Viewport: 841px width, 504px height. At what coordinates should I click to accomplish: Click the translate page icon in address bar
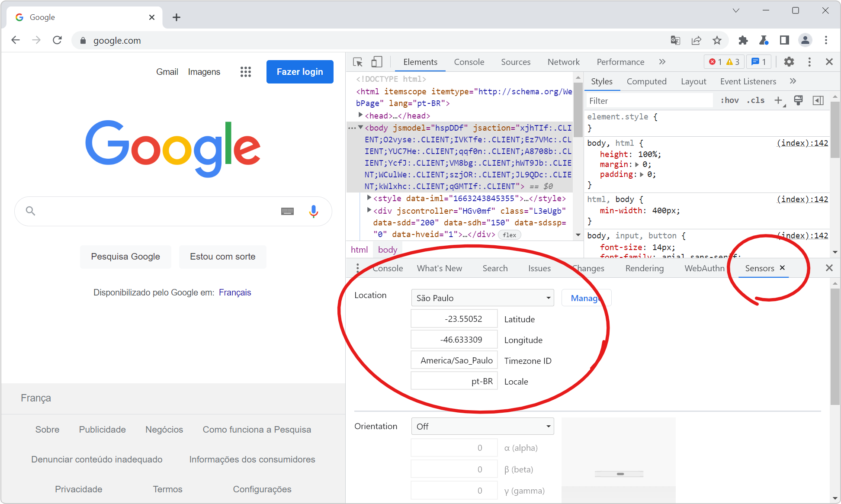point(675,40)
